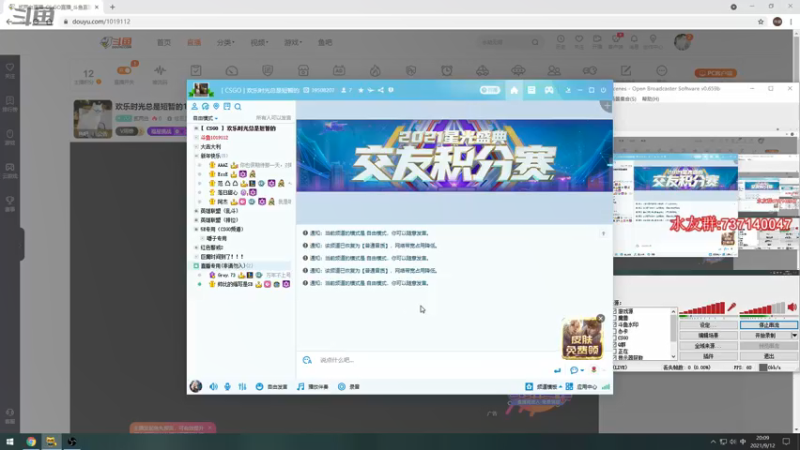Open Douyu follow heart icon in header

[x=579, y=41]
